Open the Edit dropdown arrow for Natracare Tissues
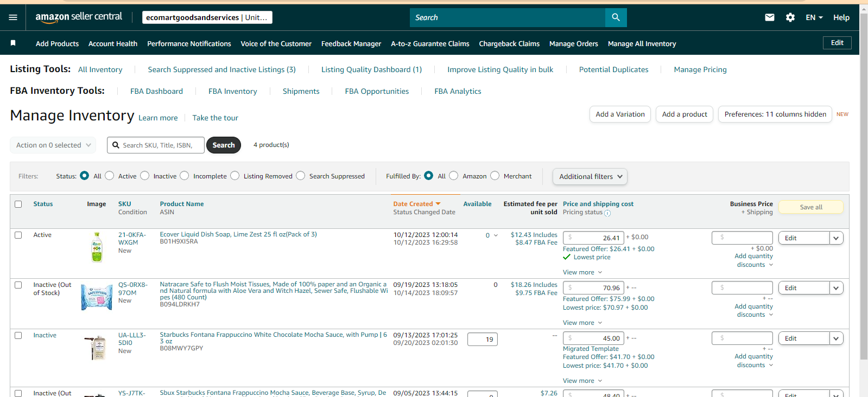Screen dimensions: 868x397 point(836,288)
